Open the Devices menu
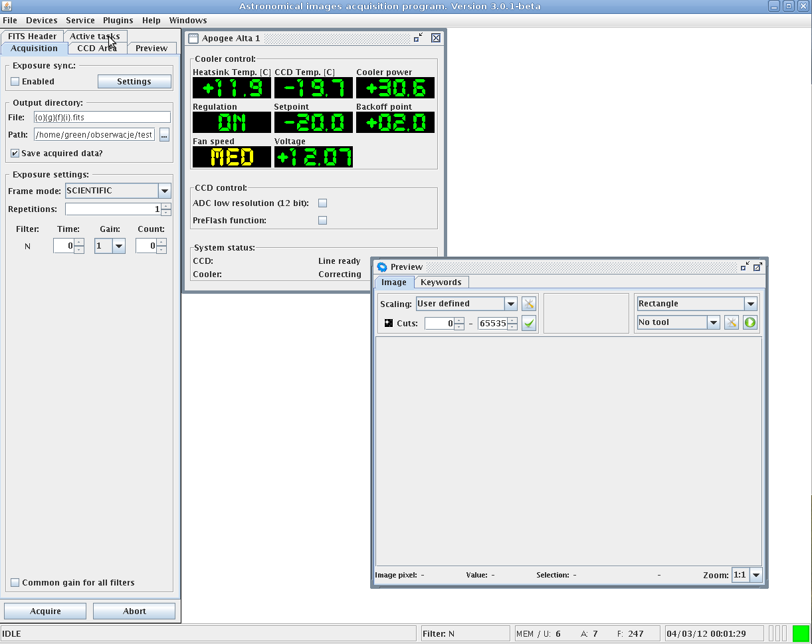 pos(42,21)
